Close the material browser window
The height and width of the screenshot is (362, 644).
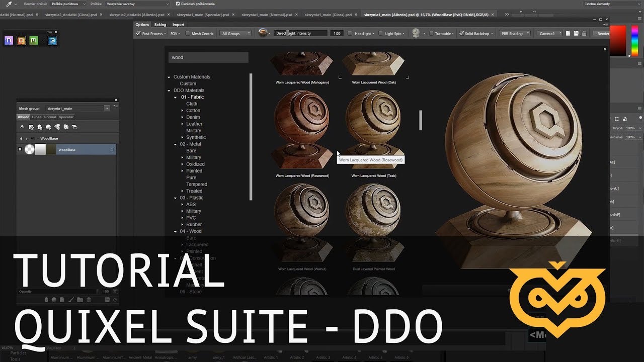(x=605, y=49)
